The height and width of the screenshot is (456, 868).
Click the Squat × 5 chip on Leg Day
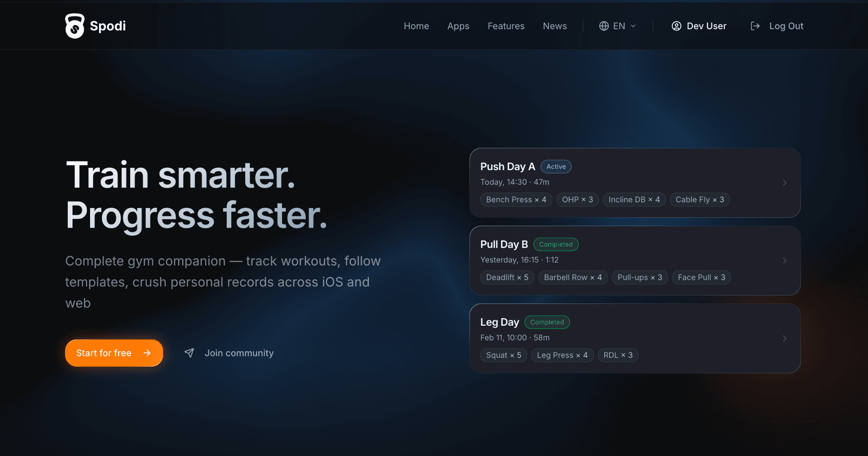[503, 355]
